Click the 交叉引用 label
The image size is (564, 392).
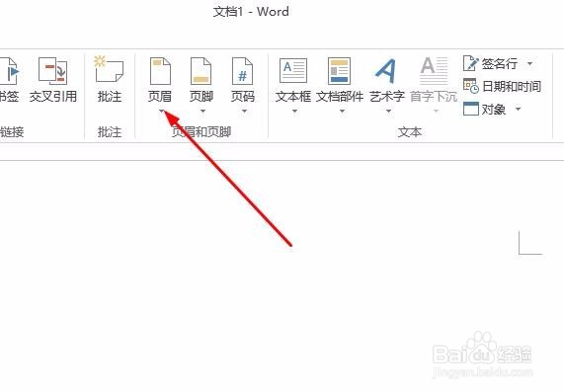pyautogui.click(x=53, y=97)
